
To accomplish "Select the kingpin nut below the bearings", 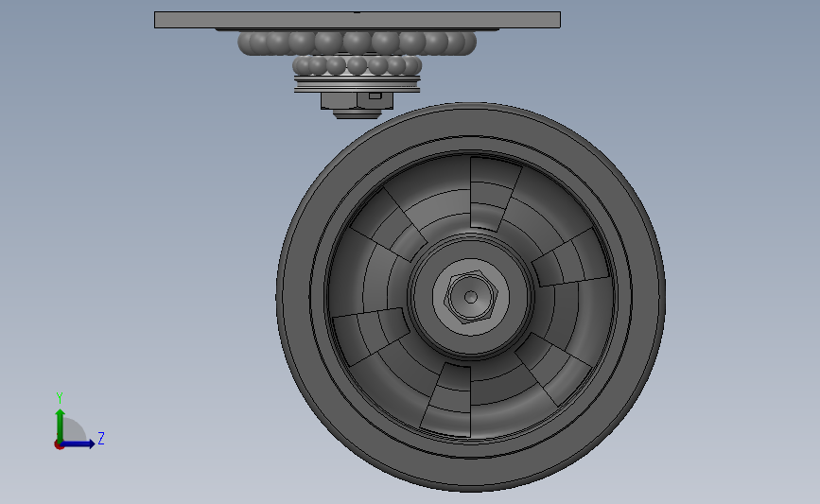I will click(x=358, y=100).
